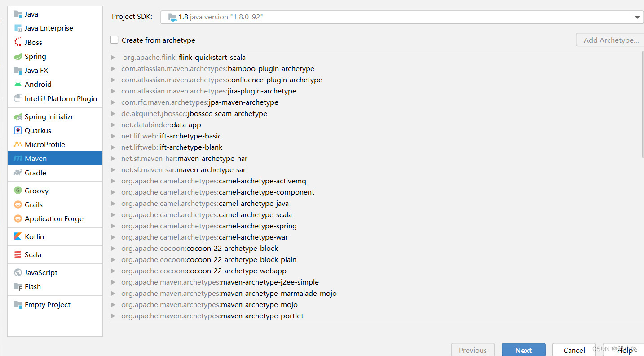This screenshot has width=644, height=356.
Task: Expand maven-archetype-har node
Action: 113,158
